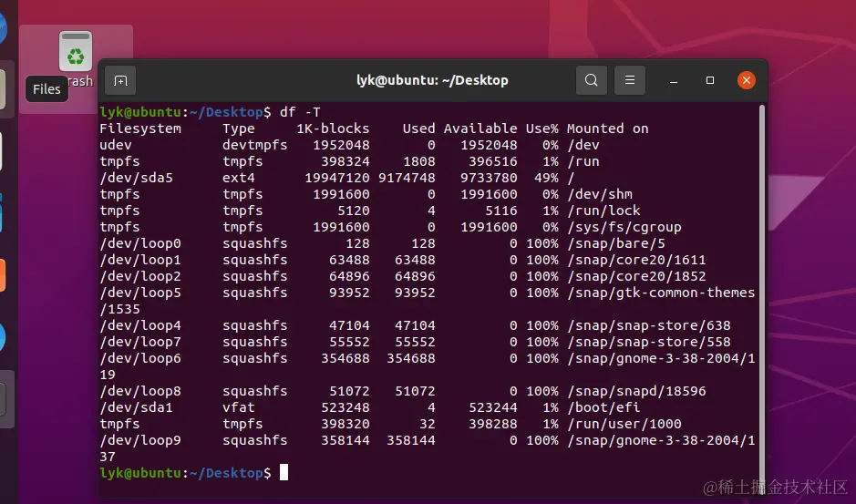
Task: Click the terminal title lyk@ubuntu: ~/Desktop
Action: point(432,80)
